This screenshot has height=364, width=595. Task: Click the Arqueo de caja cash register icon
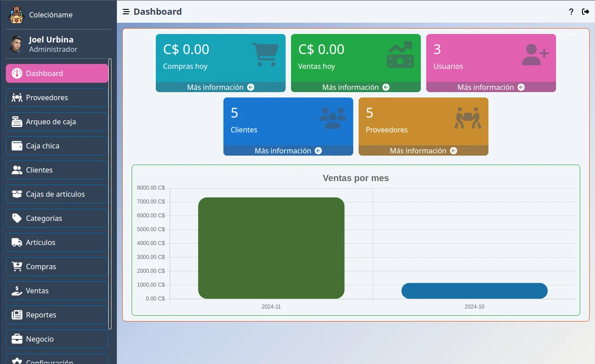pyautogui.click(x=16, y=121)
